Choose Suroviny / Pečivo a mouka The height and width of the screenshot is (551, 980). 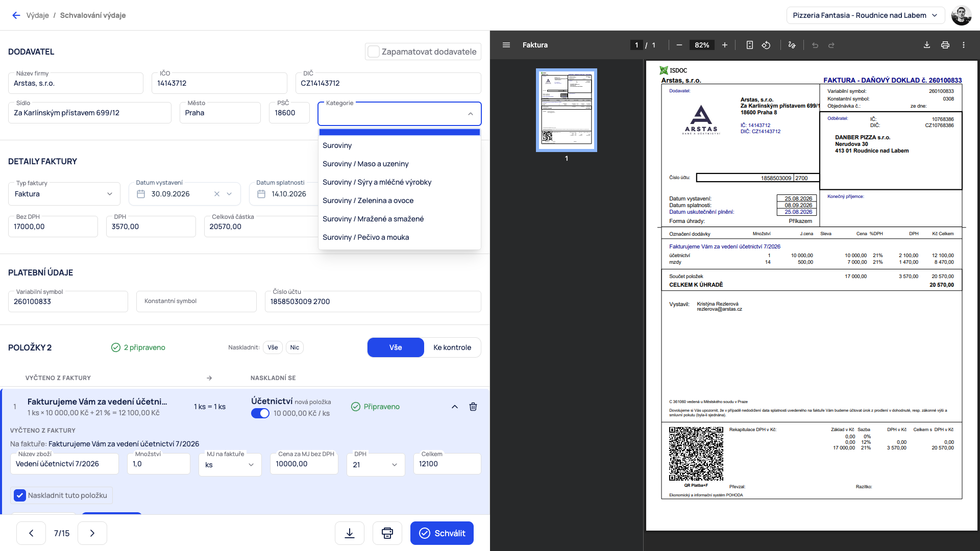click(x=400, y=237)
